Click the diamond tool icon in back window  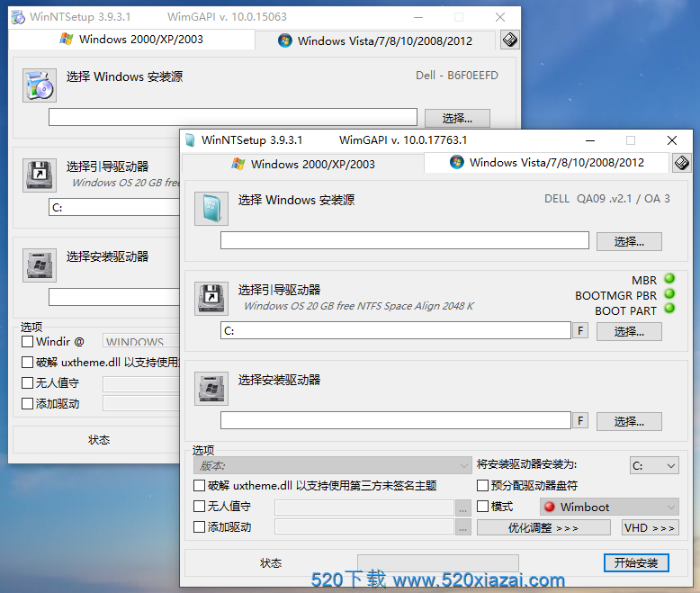[510, 40]
